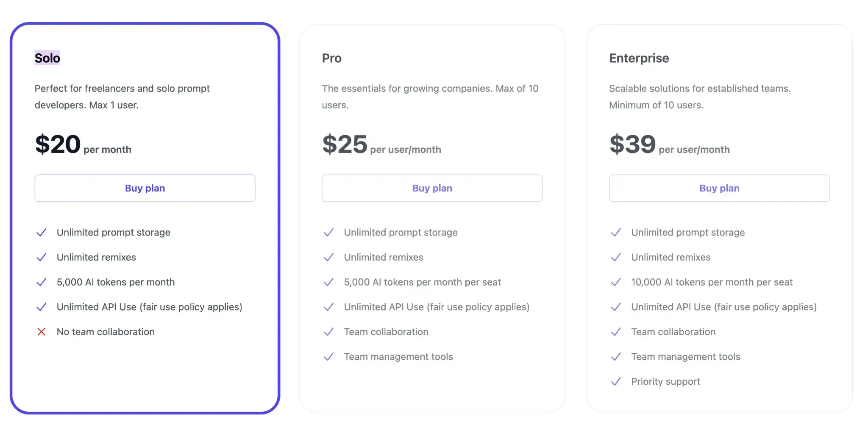Click the Pro plan Buy plan button
This screenshot has height=433, width=868.
pyautogui.click(x=432, y=188)
